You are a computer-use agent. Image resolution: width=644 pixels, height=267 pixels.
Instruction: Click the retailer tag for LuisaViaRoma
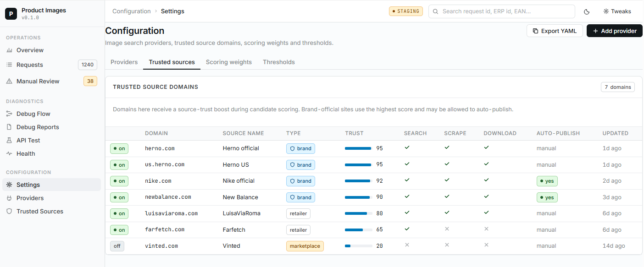(x=298, y=213)
